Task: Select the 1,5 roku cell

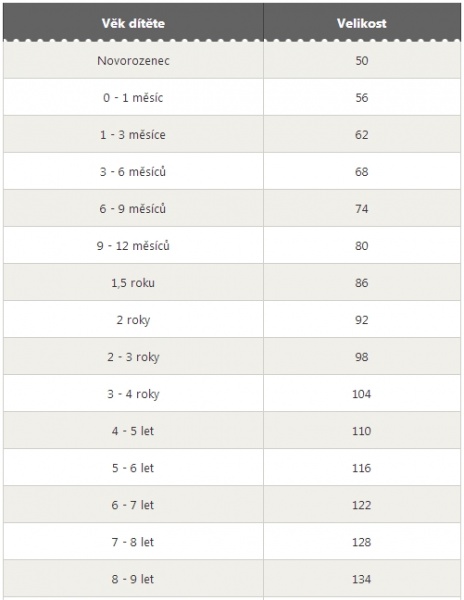Action: coord(133,283)
